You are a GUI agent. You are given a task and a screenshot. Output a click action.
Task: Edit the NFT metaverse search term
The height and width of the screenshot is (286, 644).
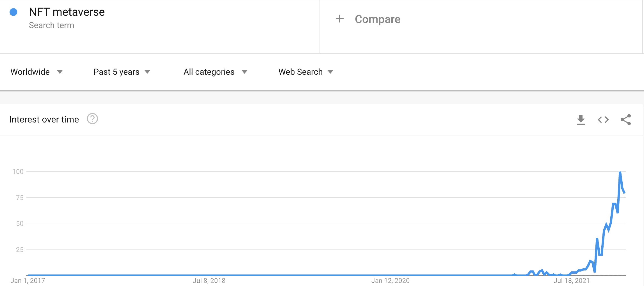[x=67, y=12]
